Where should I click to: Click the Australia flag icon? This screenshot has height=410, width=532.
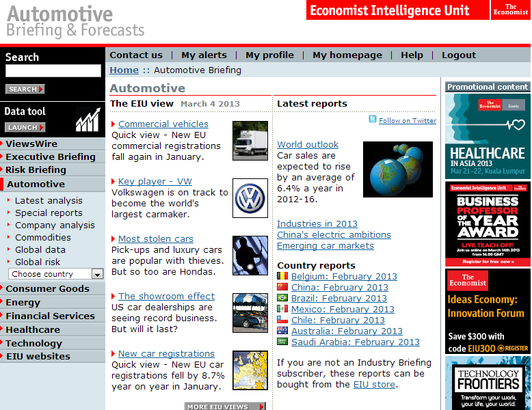tap(282, 330)
